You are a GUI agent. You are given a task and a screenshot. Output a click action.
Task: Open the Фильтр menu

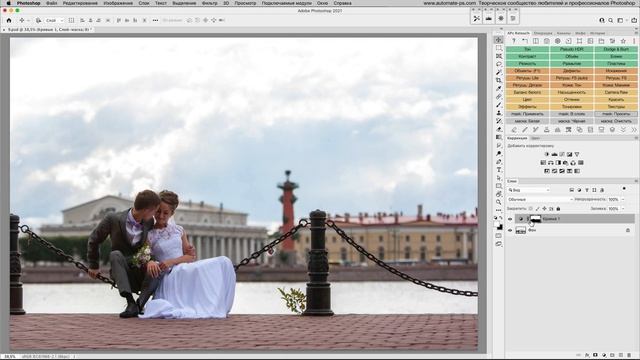(x=210, y=3)
